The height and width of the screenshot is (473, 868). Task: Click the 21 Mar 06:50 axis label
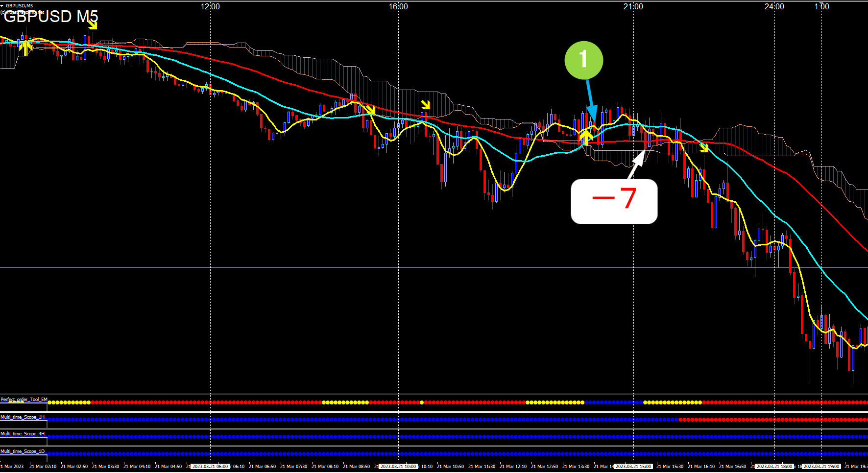click(x=262, y=467)
